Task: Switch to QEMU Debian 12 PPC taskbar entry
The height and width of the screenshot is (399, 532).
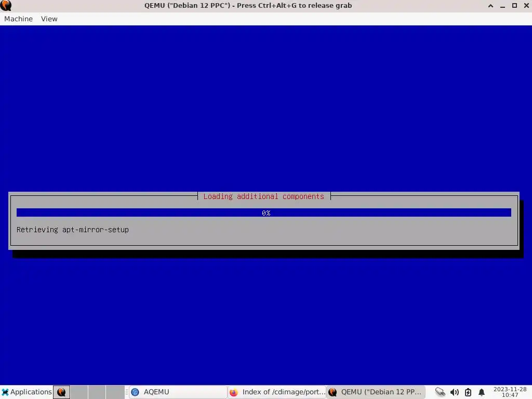Action: 376,392
